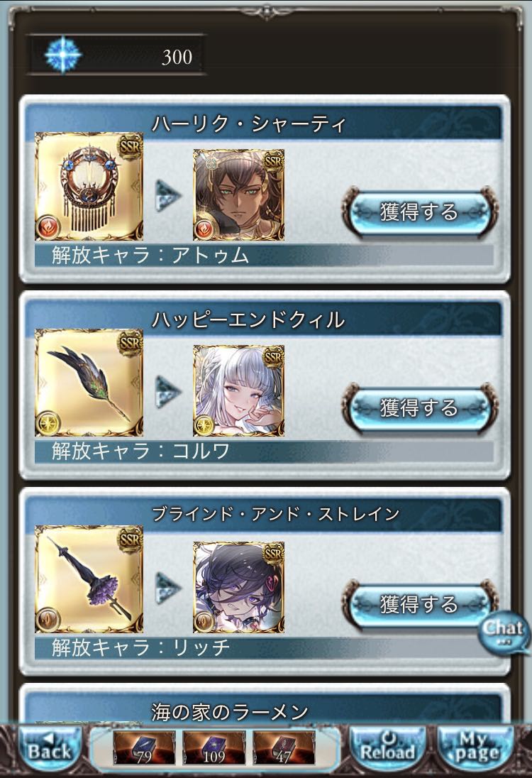Open the アトゥム character portrait
The width and height of the screenshot is (532, 778).
coord(238,195)
